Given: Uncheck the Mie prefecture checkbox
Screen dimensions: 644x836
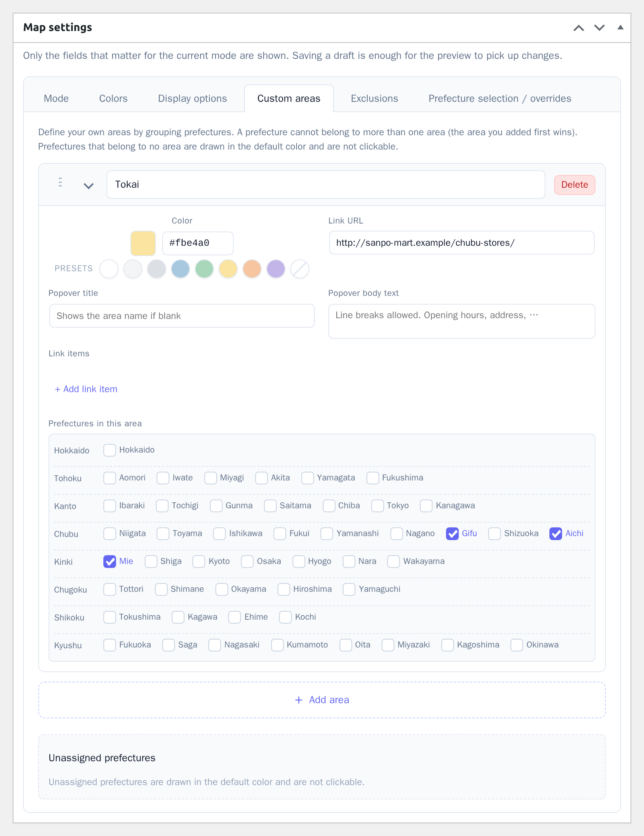Looking at the screenshot, I should 110,562.
